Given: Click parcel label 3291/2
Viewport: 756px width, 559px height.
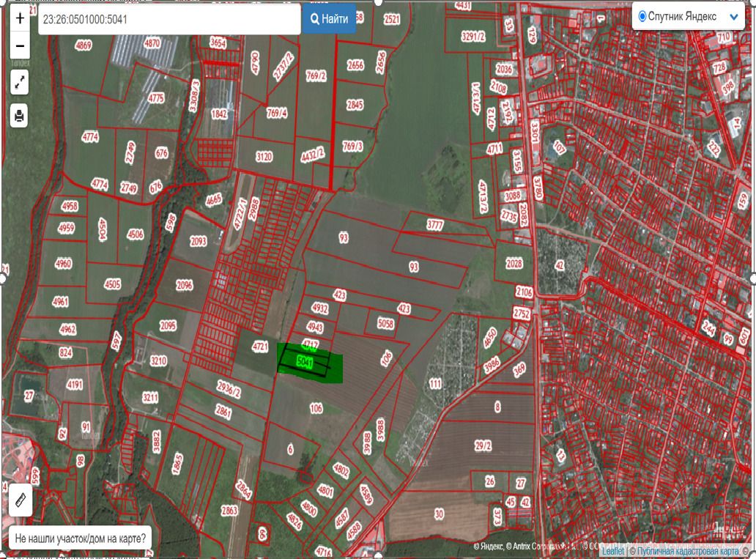Looking at the screenshot, I should tap(473, 36).
